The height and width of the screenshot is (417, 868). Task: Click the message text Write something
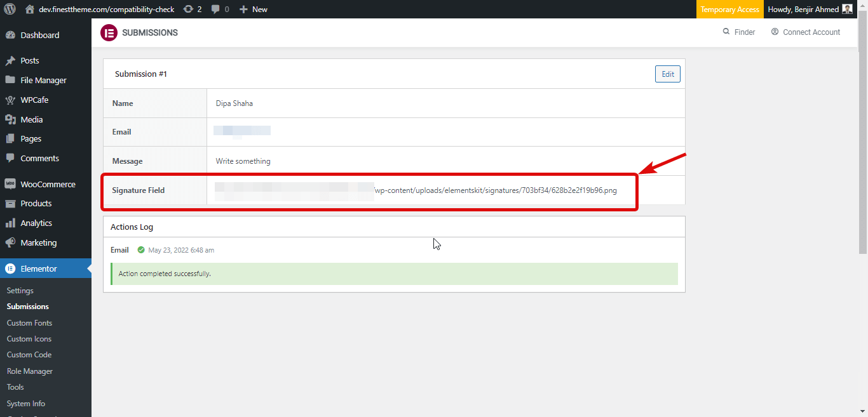click(x=243, y=161)
